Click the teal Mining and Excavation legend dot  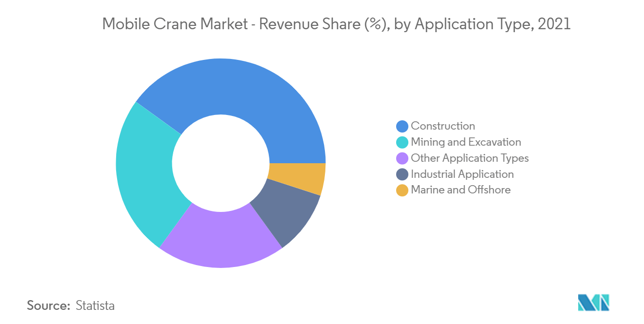[x=402, y=142]
